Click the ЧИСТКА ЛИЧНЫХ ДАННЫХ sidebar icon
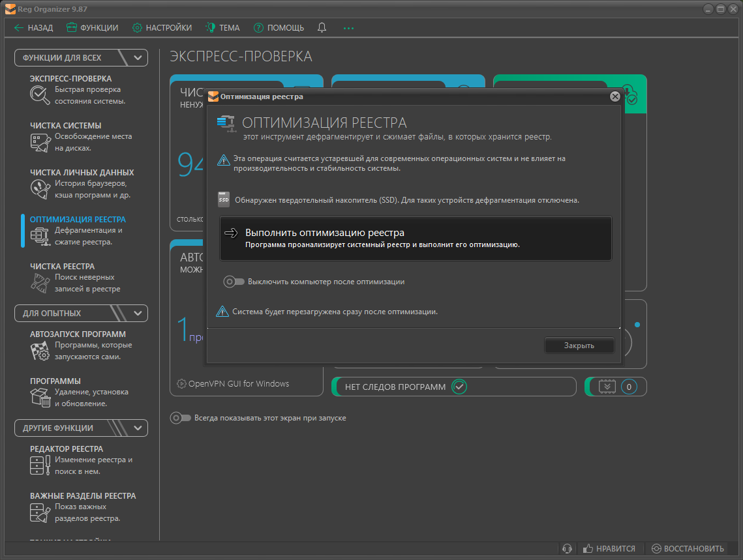Image resolution: width=743 pixels, height=560 pixels. pyautogui.click(x=40, y=189)
